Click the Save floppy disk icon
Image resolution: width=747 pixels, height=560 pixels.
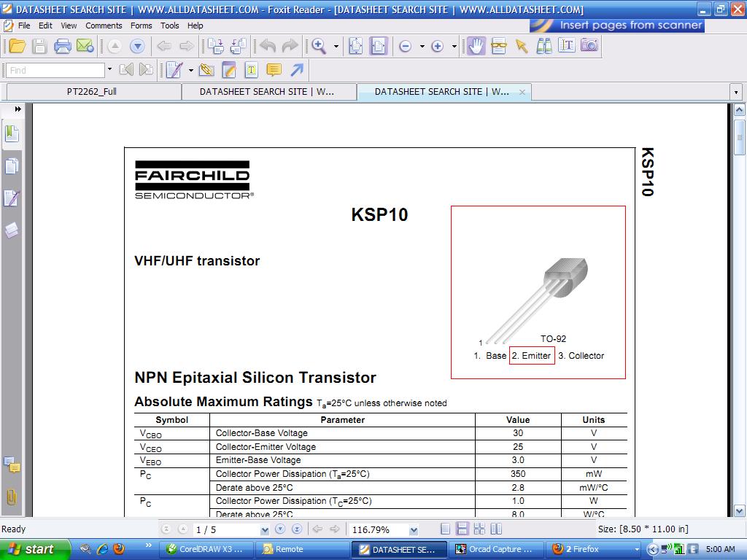coord(39,46)
